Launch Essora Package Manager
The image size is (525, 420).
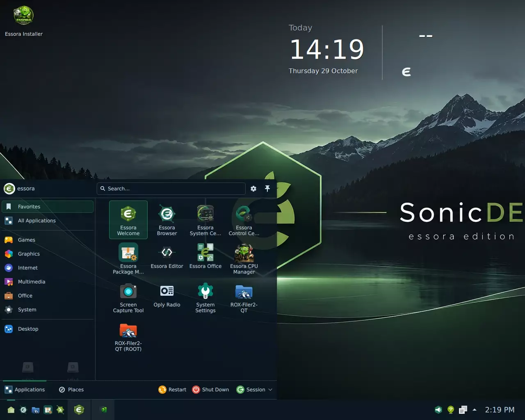pyautogui.click(x=128, y=258)
